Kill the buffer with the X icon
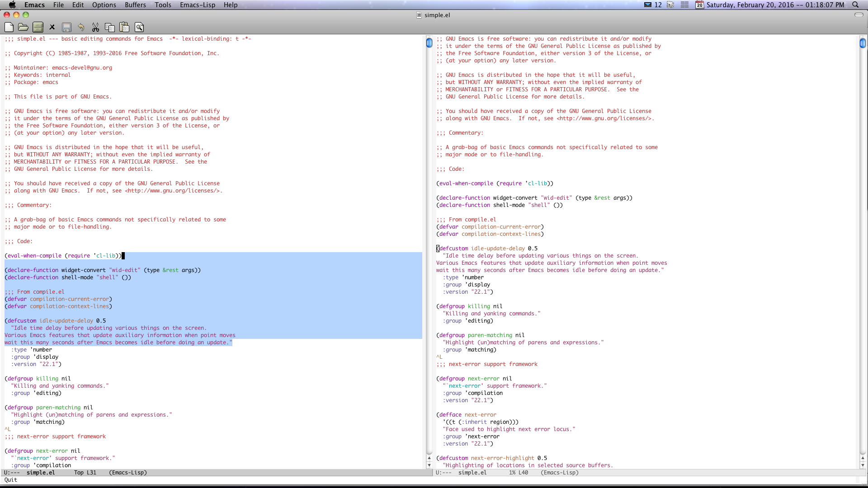Screen dimensions: 868x488 click(x=52, y=28)
